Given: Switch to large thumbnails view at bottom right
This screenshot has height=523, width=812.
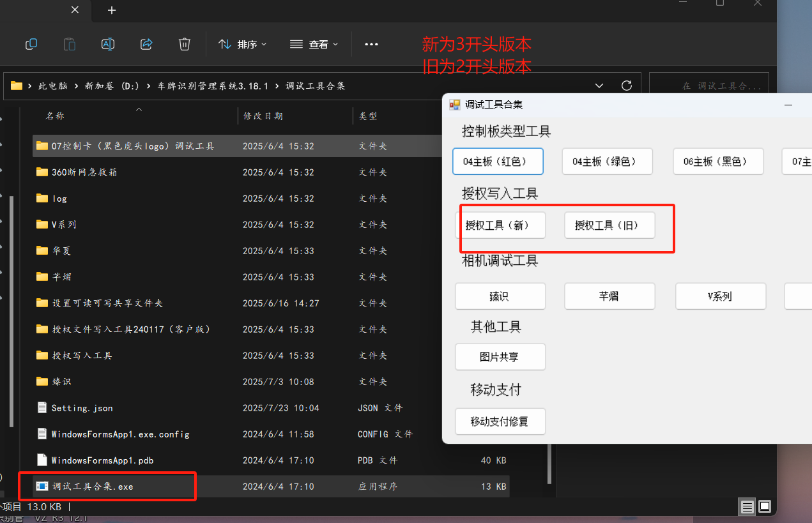Looking at the screenshot, I should point(764,506).
